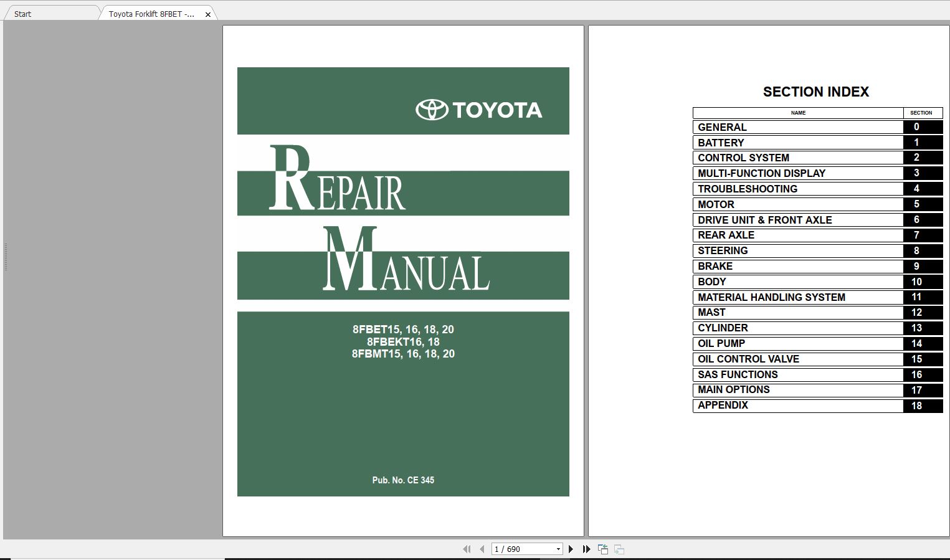Click Pub. No. CE 345 text
Screen dimensions: 950x560
point(403,480)
